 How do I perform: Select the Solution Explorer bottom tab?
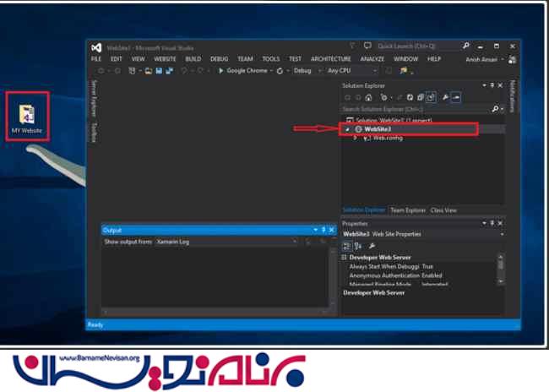point(364,210)
